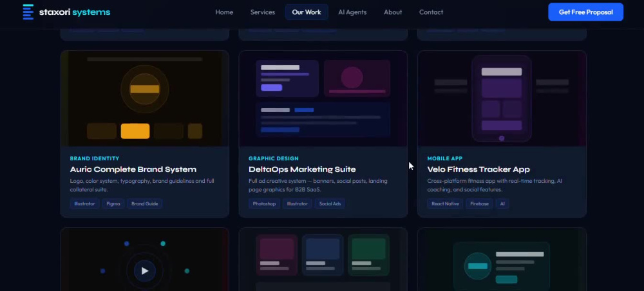Open the bottom-row card with three colored tiles
Screen dimensions: 644x291
(323, 259)
